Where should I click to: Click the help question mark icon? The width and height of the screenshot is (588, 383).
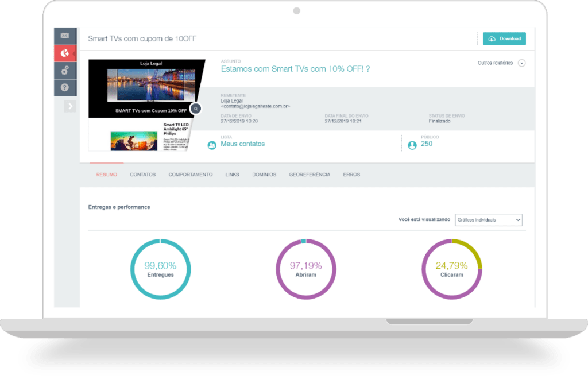point(64,87)
